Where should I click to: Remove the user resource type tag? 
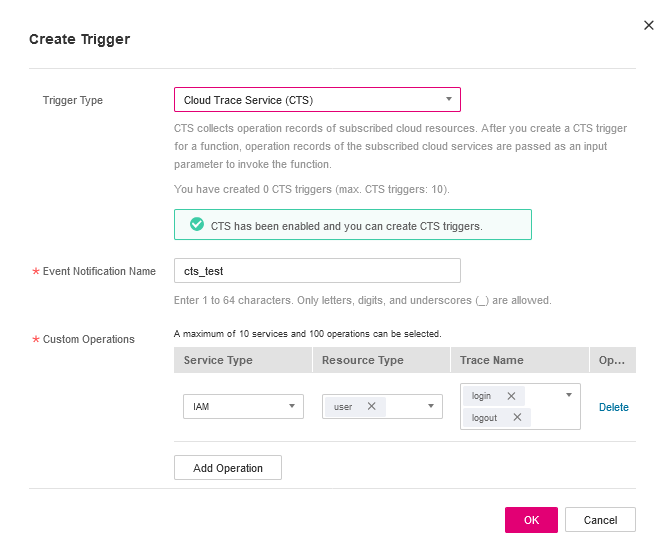coord(372,407)
